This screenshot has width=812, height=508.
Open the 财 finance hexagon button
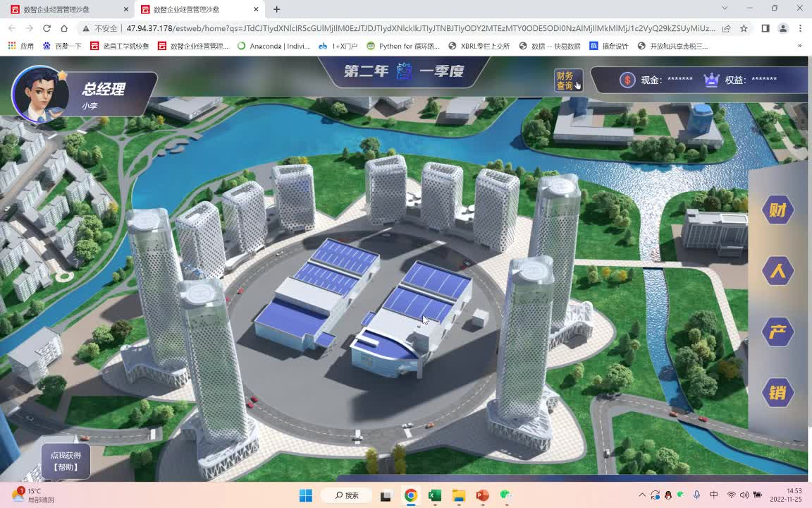click(x=778, y=210)
